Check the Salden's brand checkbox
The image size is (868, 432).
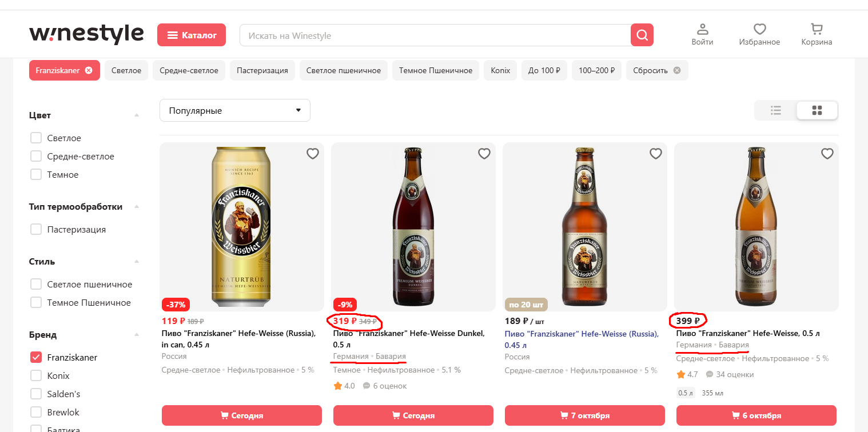pos(36,394)
